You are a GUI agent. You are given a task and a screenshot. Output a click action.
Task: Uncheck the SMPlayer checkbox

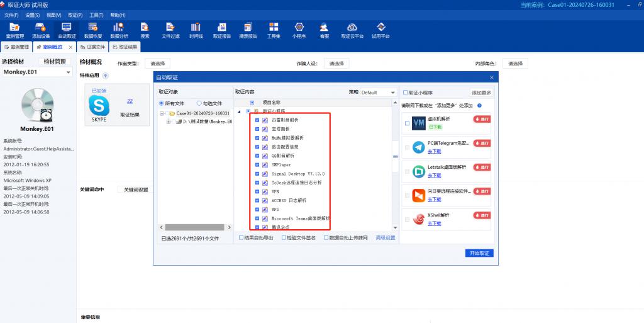(x=257, y=164)
